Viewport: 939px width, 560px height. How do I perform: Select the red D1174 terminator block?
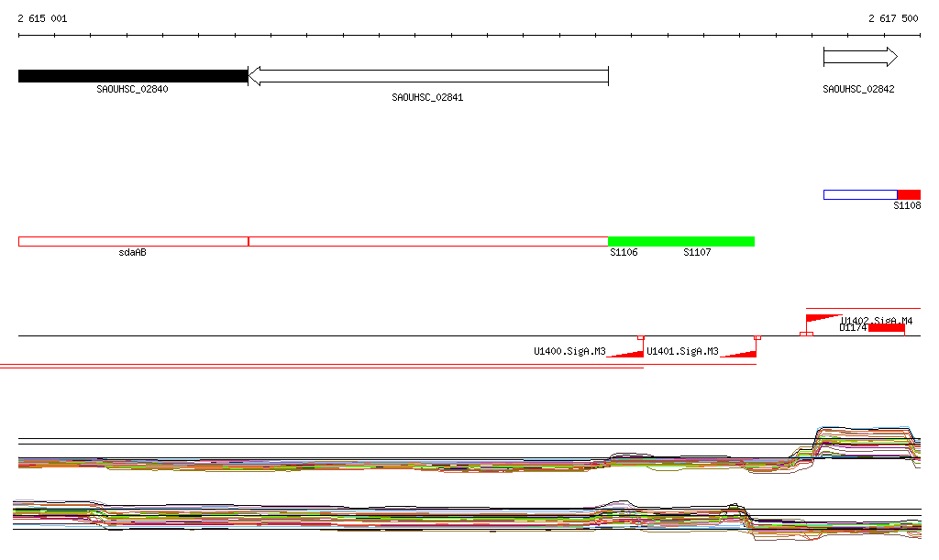pyautogui.click(x=887, y=328)
